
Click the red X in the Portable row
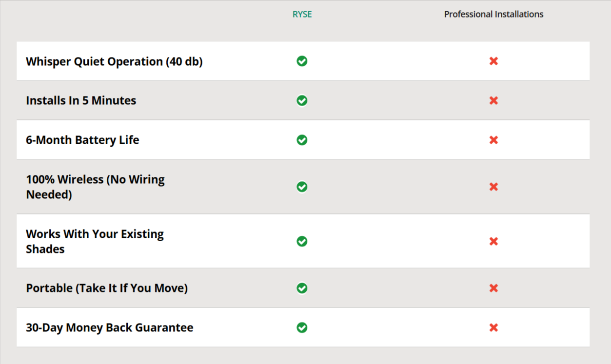coord(493,288)
